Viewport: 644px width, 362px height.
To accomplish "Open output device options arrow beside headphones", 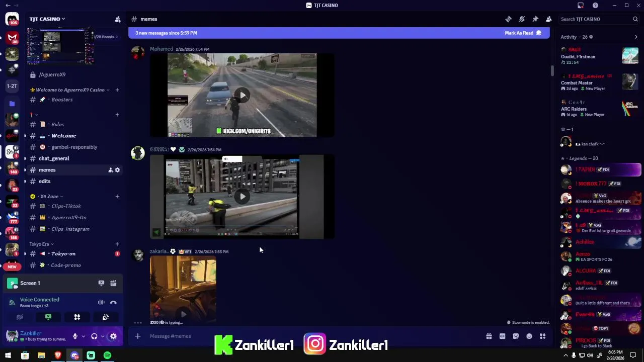I will (x=103, y=336).
